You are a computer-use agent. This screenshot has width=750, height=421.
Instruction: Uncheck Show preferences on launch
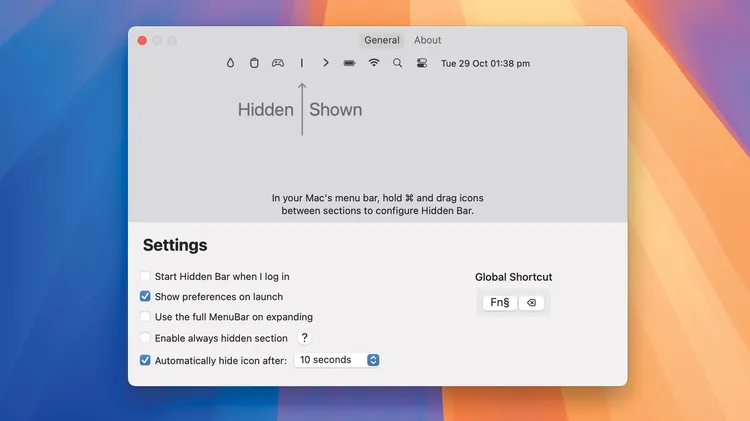[x=145, y=297]
